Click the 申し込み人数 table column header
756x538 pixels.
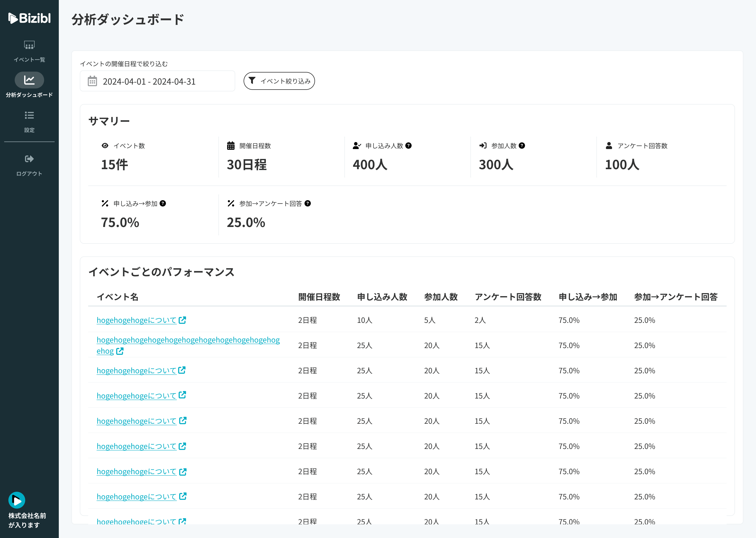pos(382,297)
